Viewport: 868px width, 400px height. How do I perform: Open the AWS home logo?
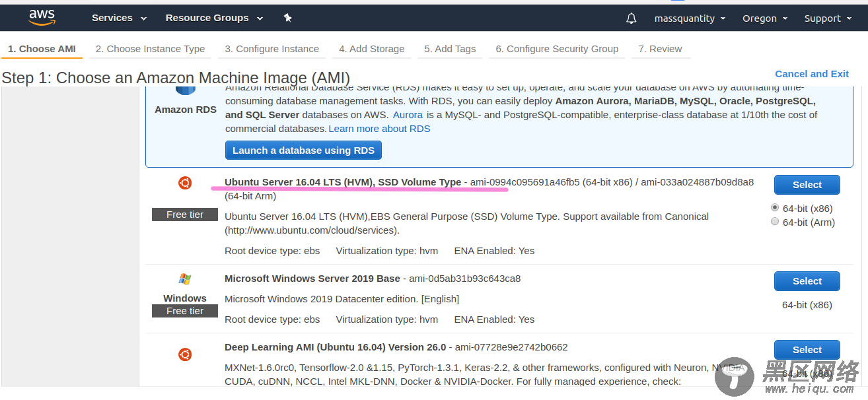coord(42,18)
